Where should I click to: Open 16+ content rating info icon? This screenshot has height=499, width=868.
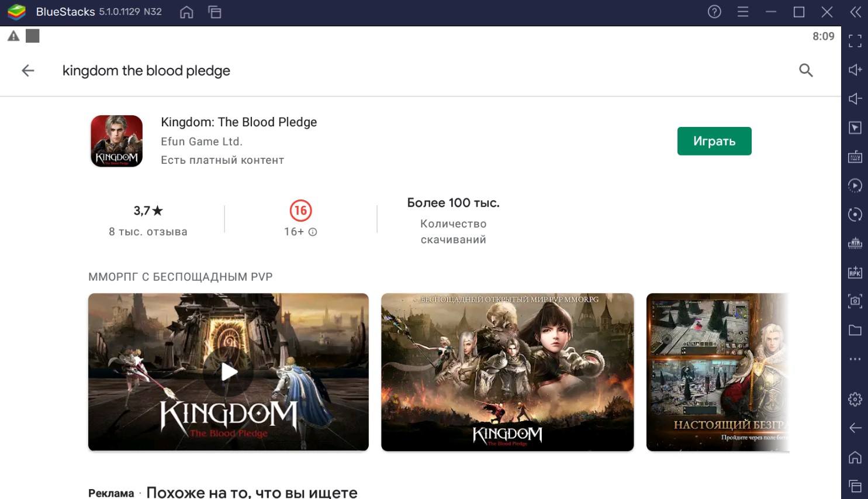(x=313, y=232)
